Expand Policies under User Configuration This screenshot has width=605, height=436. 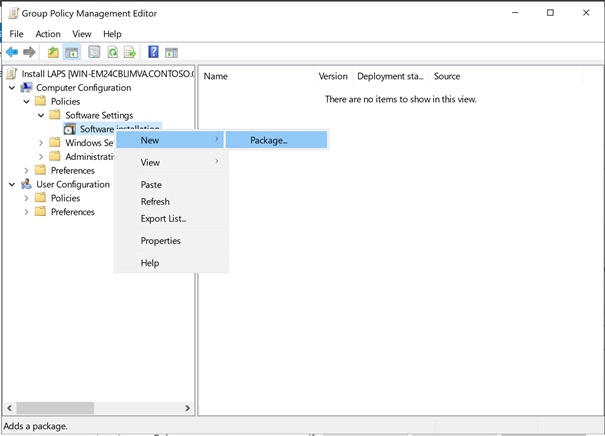coord(26,198)
